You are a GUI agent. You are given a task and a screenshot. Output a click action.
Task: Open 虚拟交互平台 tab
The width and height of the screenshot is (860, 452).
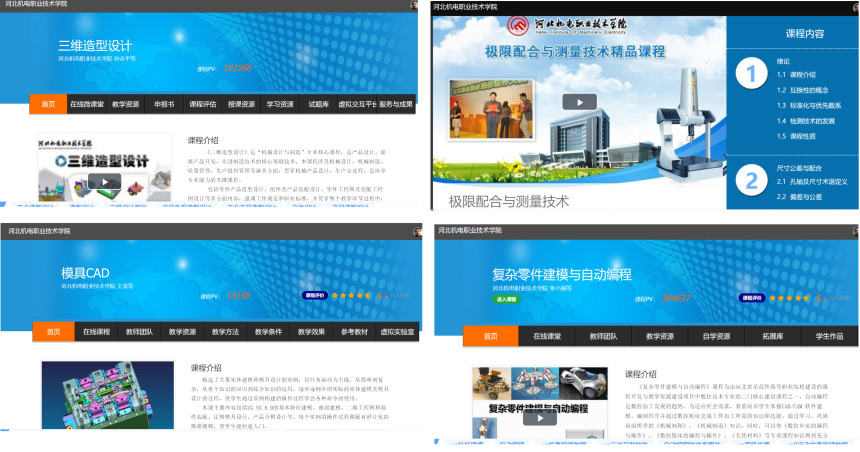click(357, 104)
